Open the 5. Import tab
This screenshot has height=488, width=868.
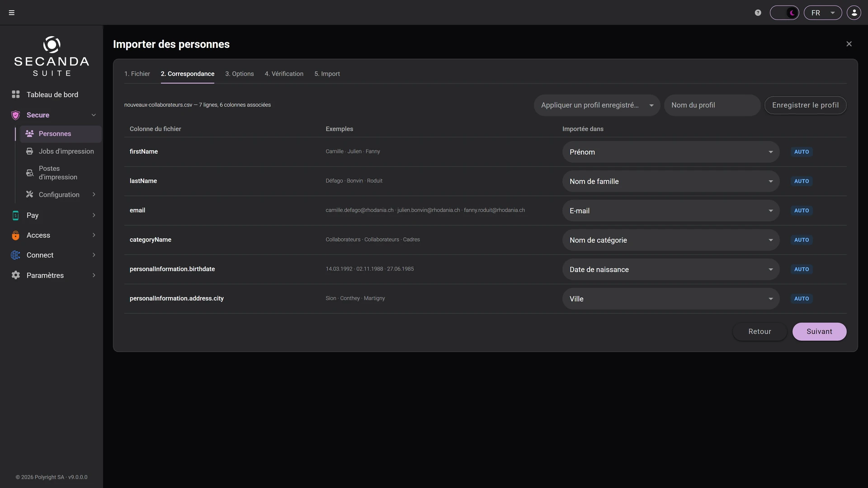tap(327, 74)
